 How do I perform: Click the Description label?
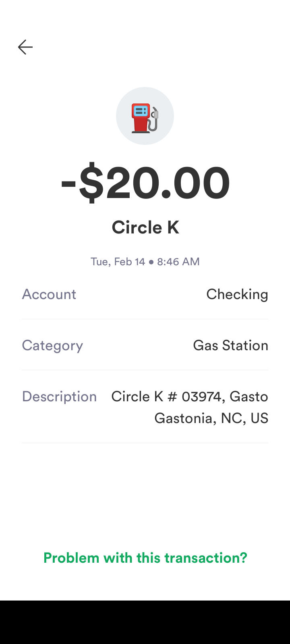[59, 396]
